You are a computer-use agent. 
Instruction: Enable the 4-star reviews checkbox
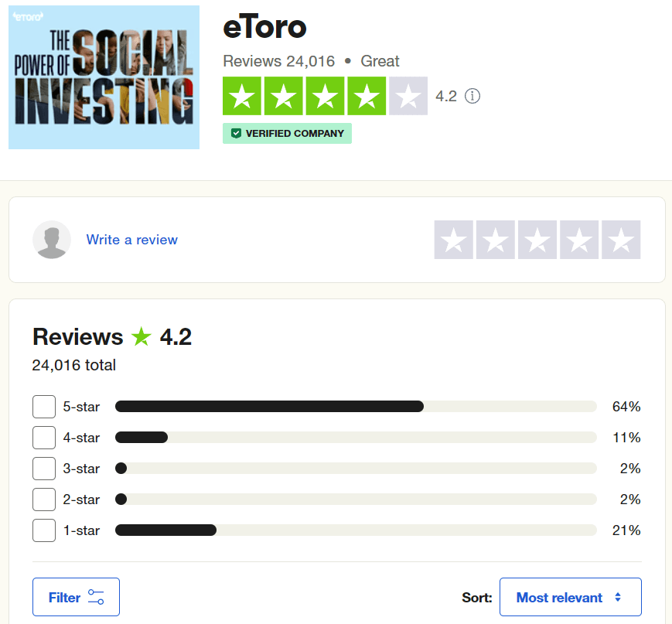[44, 438]
